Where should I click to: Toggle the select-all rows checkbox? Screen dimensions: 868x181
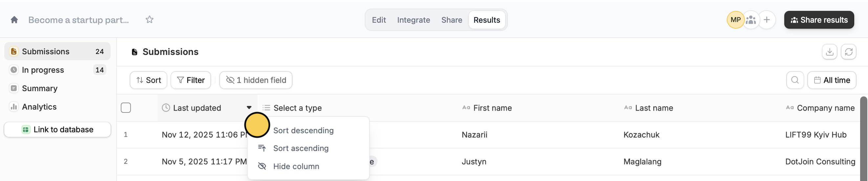tap(126, 108)
